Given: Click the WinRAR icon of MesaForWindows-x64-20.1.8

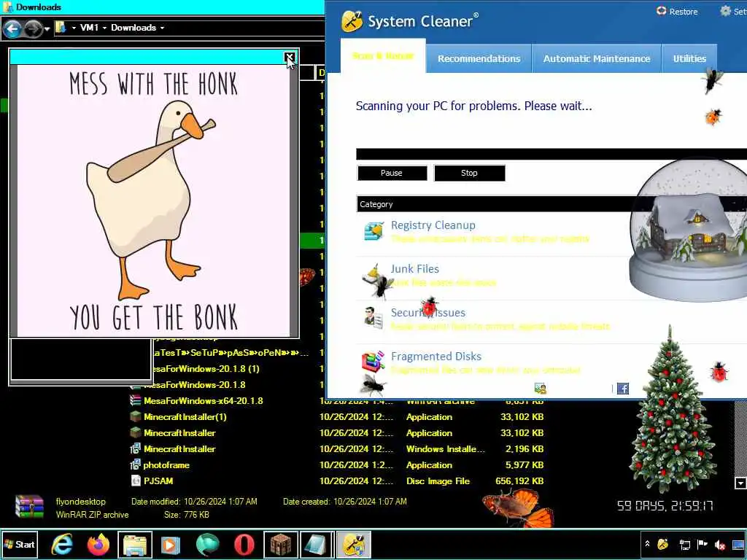Looking at the screenshot, I should point(135,400).
